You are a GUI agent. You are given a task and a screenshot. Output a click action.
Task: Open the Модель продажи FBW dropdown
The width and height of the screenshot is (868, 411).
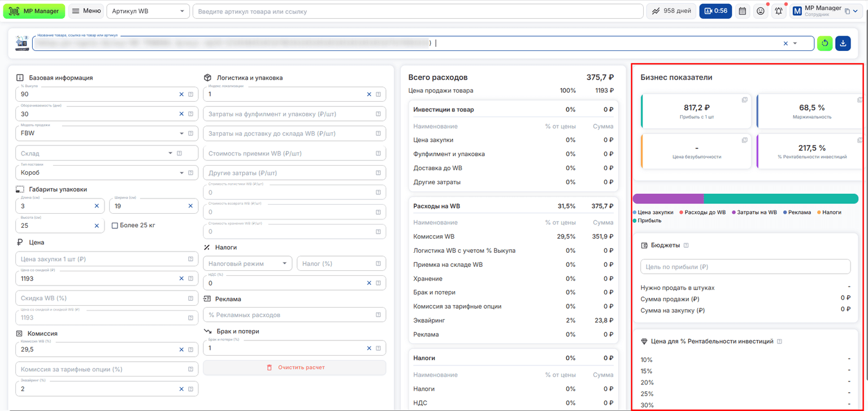tap(107, 133)
